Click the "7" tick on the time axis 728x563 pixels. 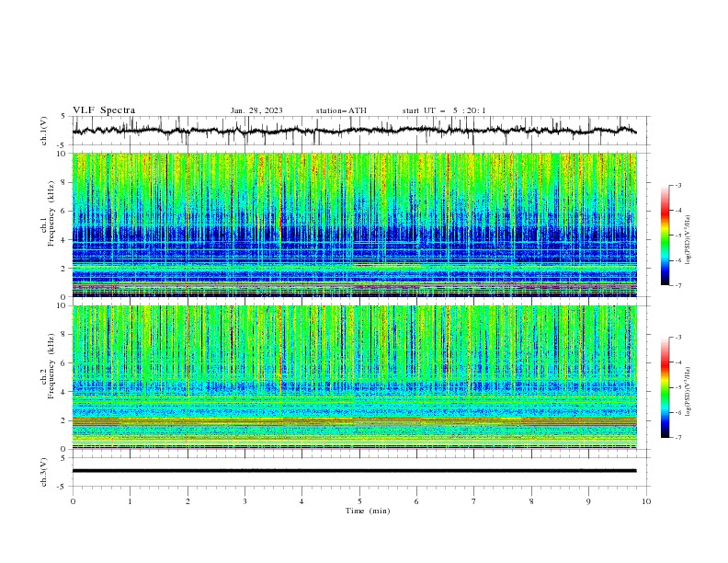474,501
